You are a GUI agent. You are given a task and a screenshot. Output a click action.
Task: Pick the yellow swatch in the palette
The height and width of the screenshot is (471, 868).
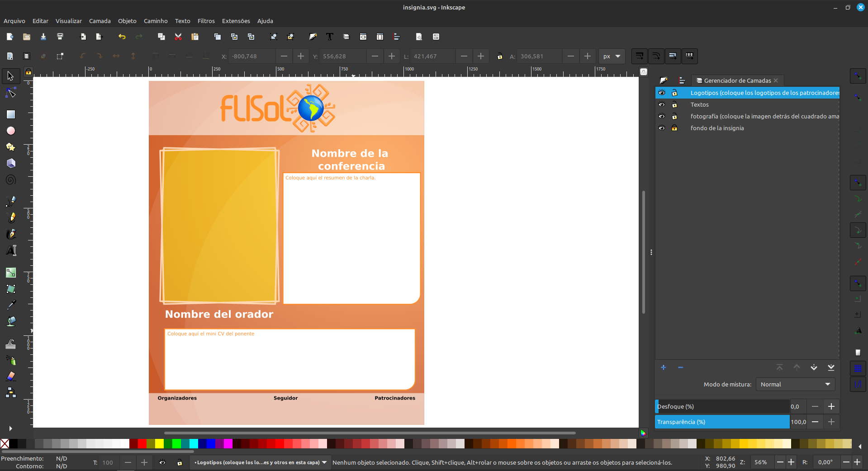[x=159, y=444]
